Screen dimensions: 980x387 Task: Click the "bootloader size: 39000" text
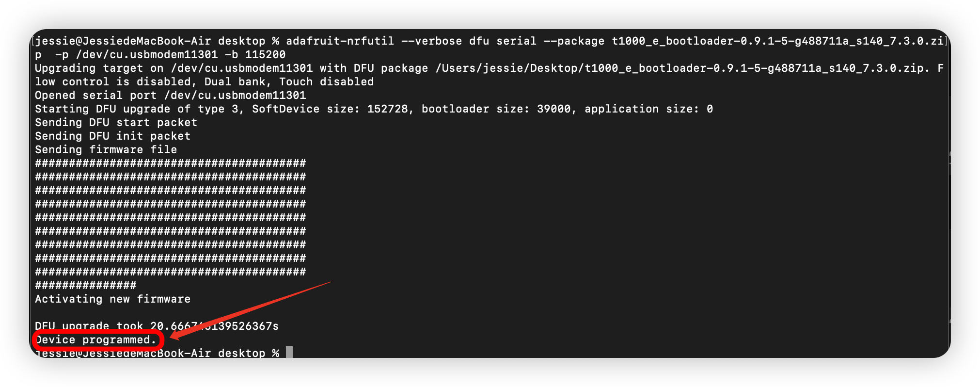pos(496,109)
